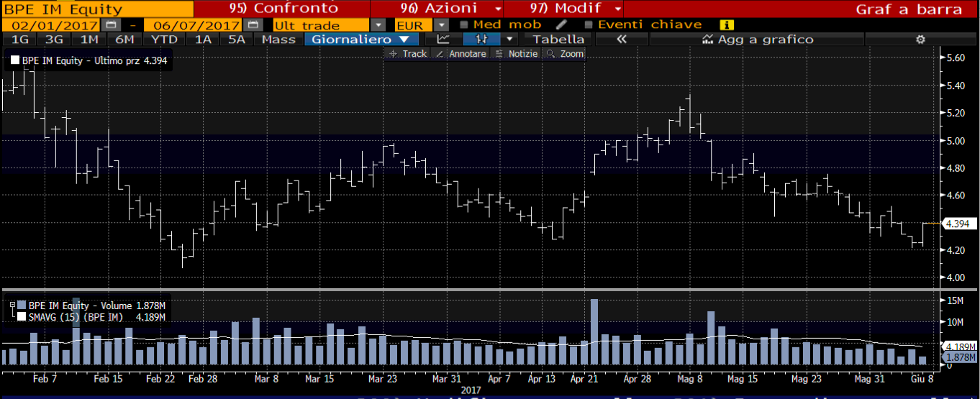Expand the Volume legend tree icon

pyautogui.click(x=12, y=305)
